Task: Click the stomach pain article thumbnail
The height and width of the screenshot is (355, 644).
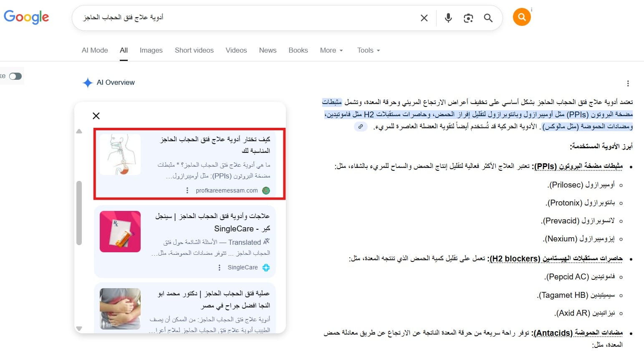Action: point(120,309)
